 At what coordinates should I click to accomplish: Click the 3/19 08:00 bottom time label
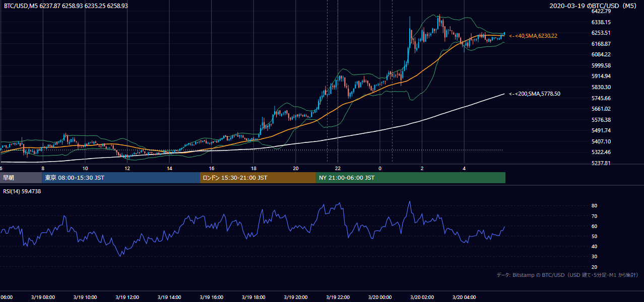pyautogui.click(x=43, y=297)
